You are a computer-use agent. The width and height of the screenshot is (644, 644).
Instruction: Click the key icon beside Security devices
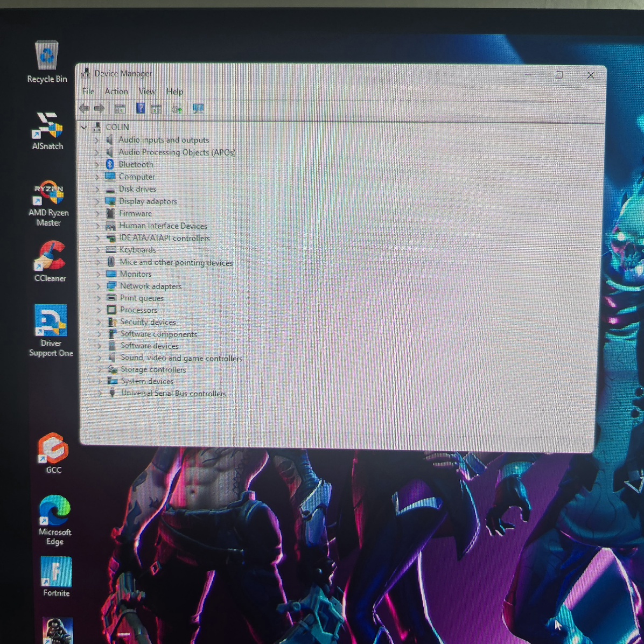pyautogui.click(x=112, y=322)
